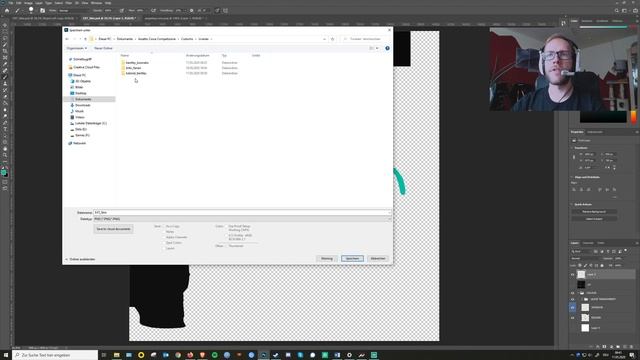Screen dimensions: 640x360
Task: Click Select Subject quick action
Action: pyautogui.click(x=594, y=219)
